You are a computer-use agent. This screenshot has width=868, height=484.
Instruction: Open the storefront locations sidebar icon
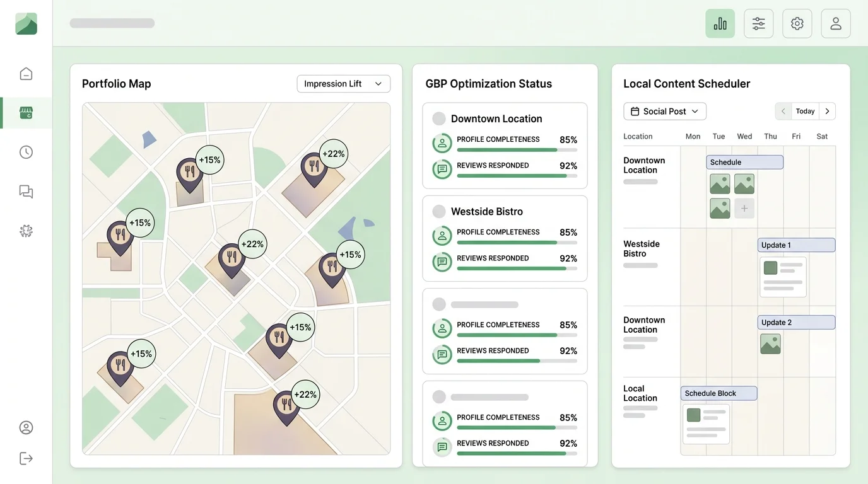(26, 113)
